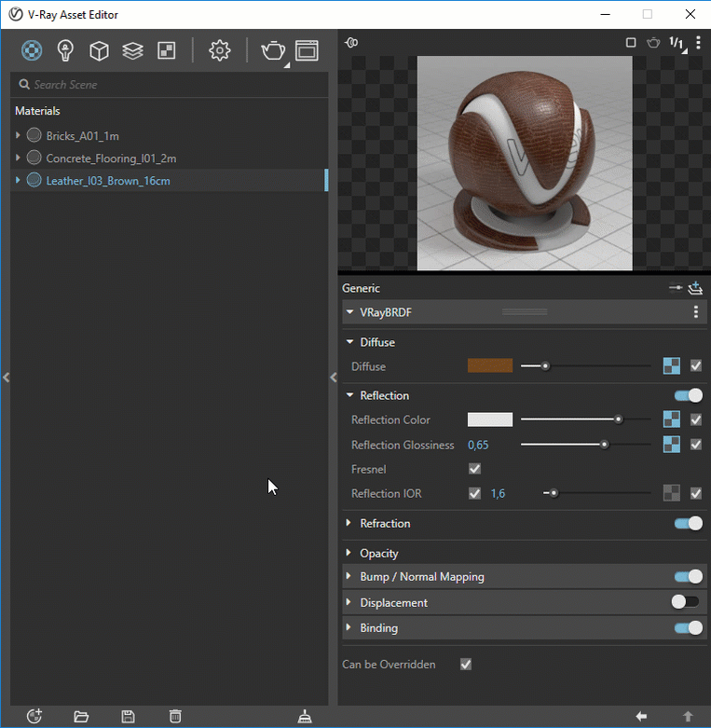Toggle the Bump / Normal Mapping switch
Viewport: 711px width, 728px height.
coord(689,577)
